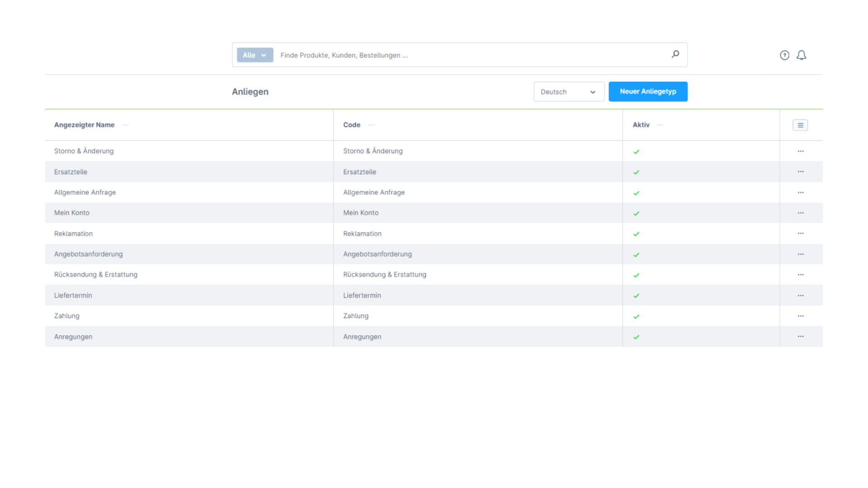Open row actions for Reklamation

801,233
